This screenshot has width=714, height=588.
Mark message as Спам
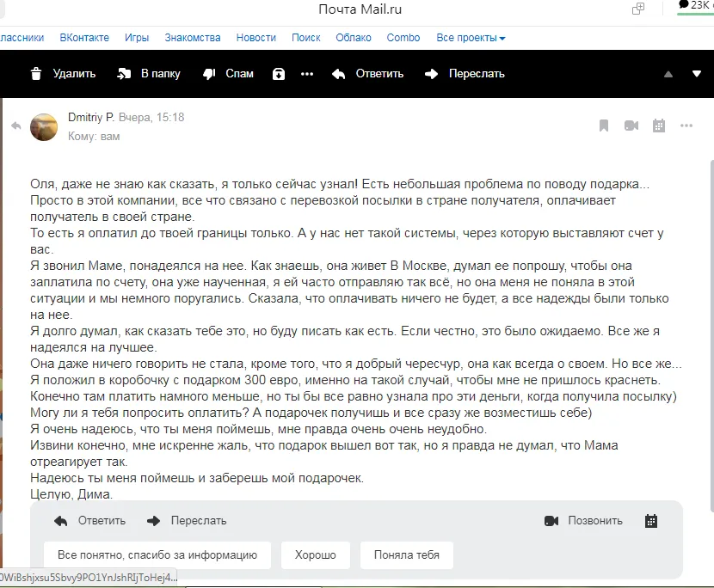click(x=239, y=74)
